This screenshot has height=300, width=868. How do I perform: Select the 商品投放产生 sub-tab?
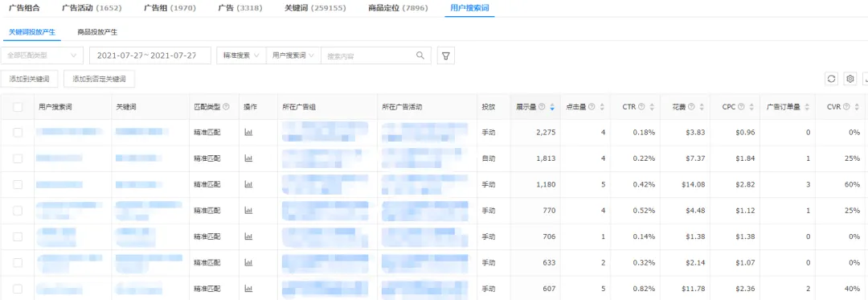(97, 32)
